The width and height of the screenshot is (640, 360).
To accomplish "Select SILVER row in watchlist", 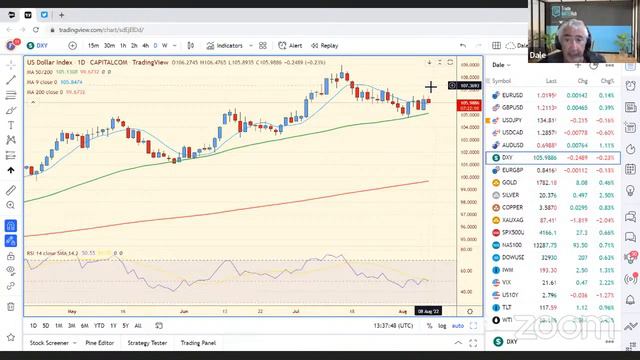I will tap(553, 195).
